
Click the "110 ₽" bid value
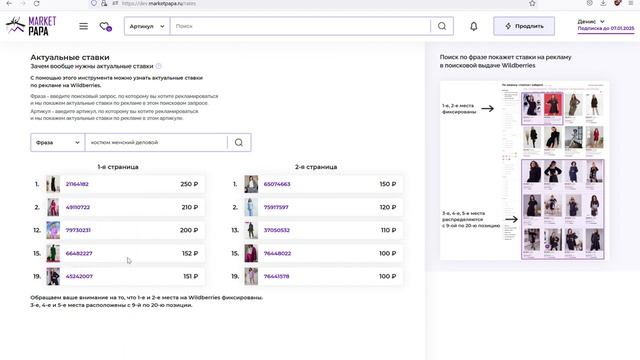(x=389, y=230)
